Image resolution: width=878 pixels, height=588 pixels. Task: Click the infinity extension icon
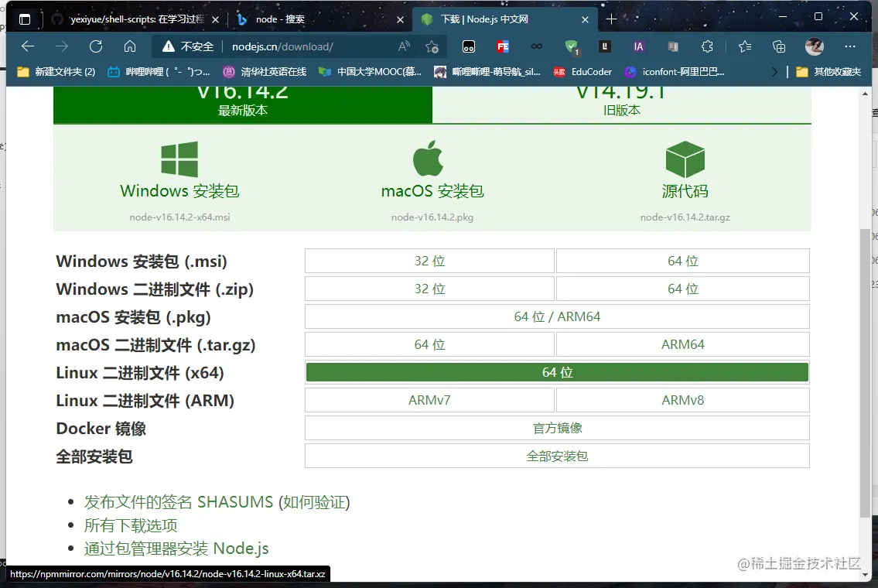536,46
